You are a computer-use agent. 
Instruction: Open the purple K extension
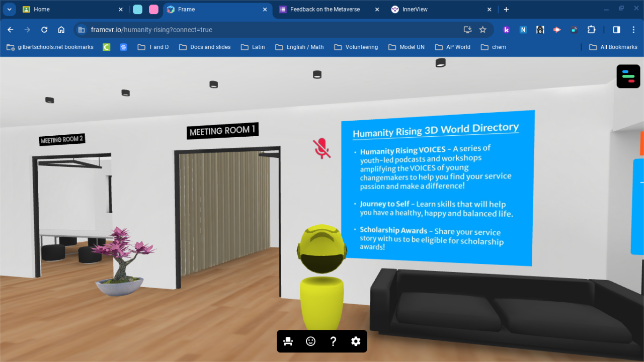tap(507, 30)
